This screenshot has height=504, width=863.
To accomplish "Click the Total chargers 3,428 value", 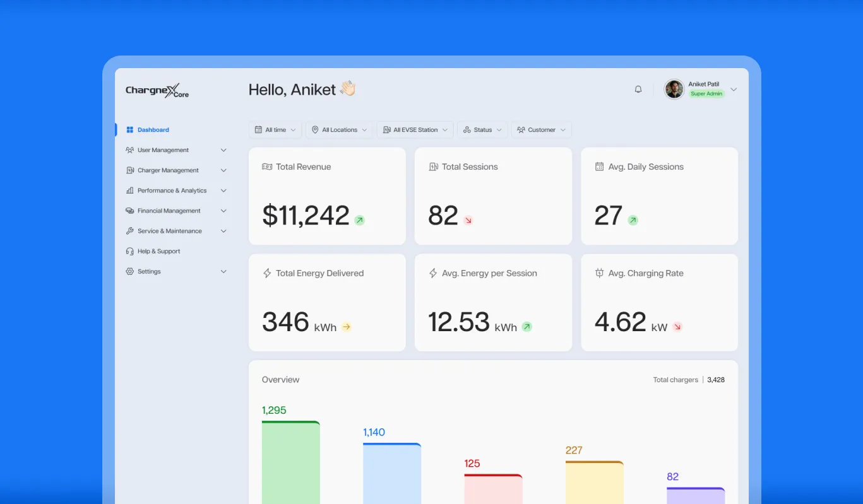I will 716,380.
